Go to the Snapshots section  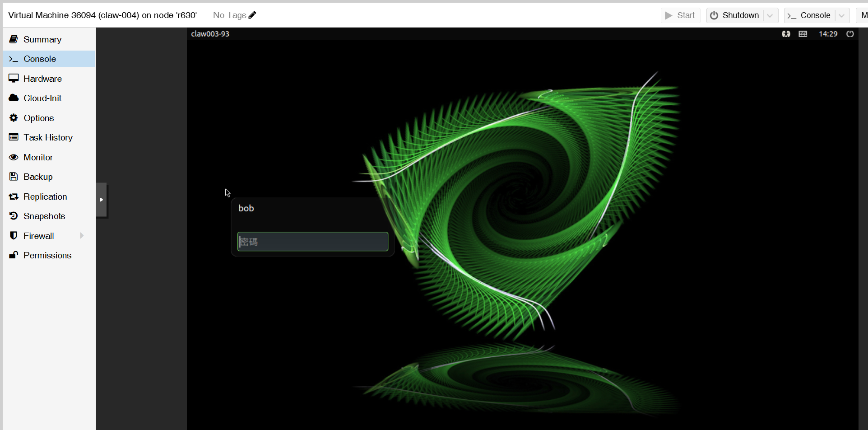[44, 216]
